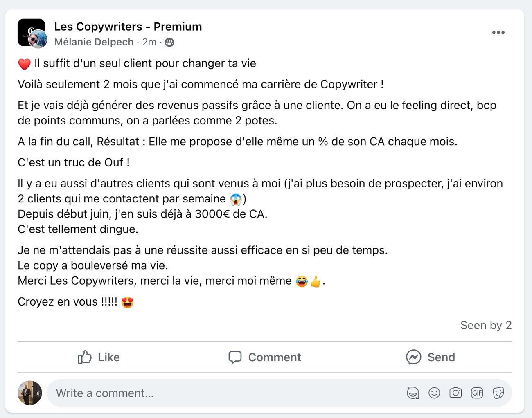Image resolution: width=532 pixels, height=418 pixels.
Task: Like the post by Mélanie Delpech
Action: [x=99, y=357]
